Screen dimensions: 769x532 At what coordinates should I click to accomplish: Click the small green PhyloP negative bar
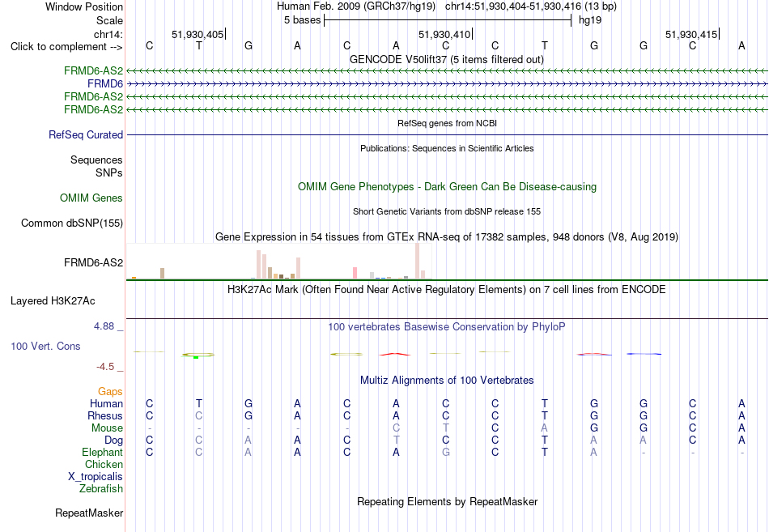196,357
